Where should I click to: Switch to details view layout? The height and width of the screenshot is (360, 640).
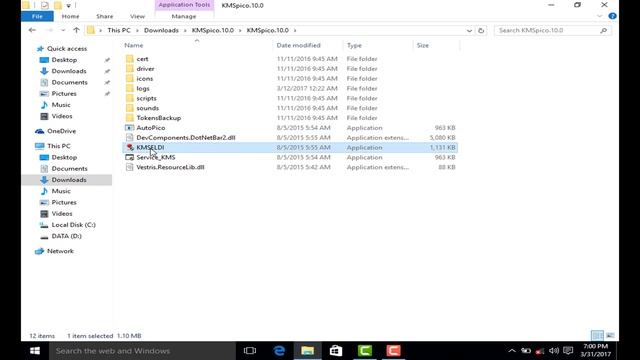[x=597, y=336]
